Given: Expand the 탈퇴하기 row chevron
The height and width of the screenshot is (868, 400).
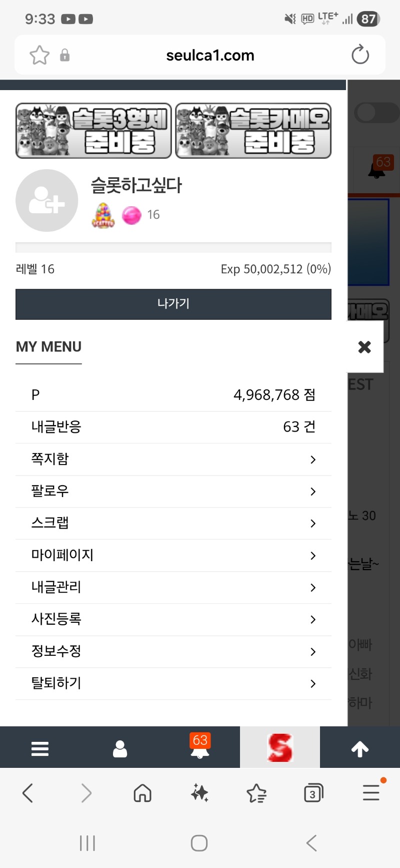Looking at the screenshot, I should (x=313, y=684).
